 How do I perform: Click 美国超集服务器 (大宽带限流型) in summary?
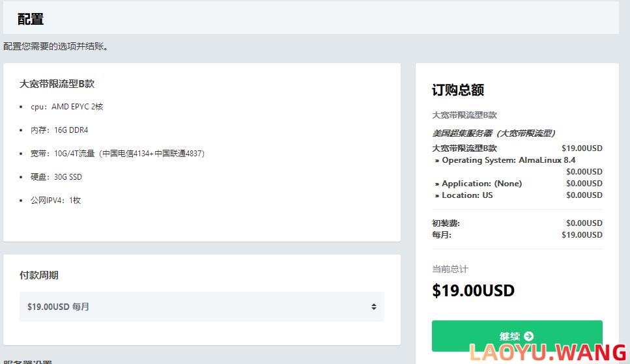click(x=493, y=133)
